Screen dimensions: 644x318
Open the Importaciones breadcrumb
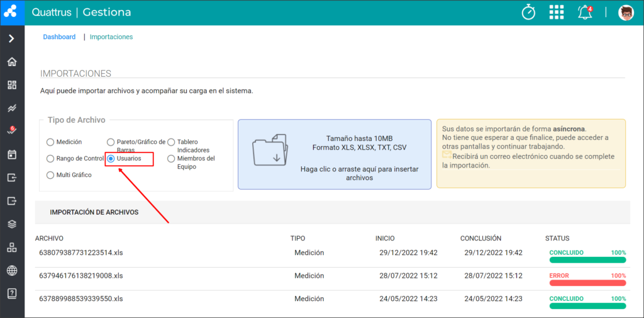[111, 37]
